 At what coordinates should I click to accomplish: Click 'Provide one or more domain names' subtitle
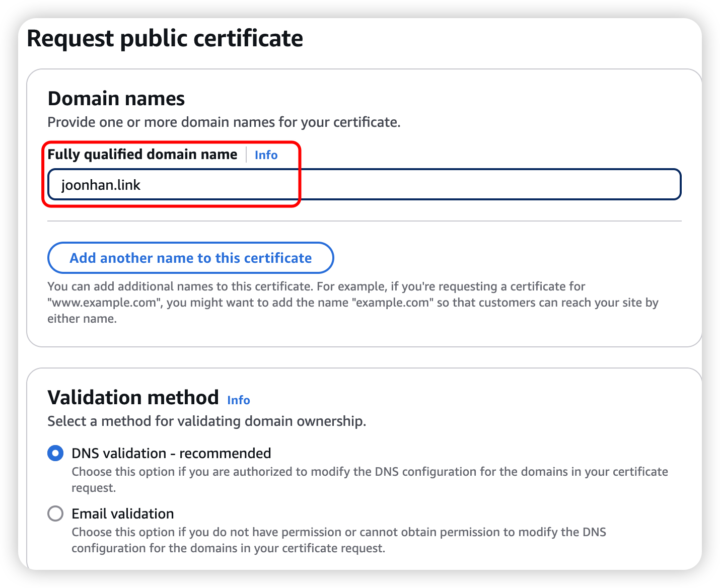[224, 122]
